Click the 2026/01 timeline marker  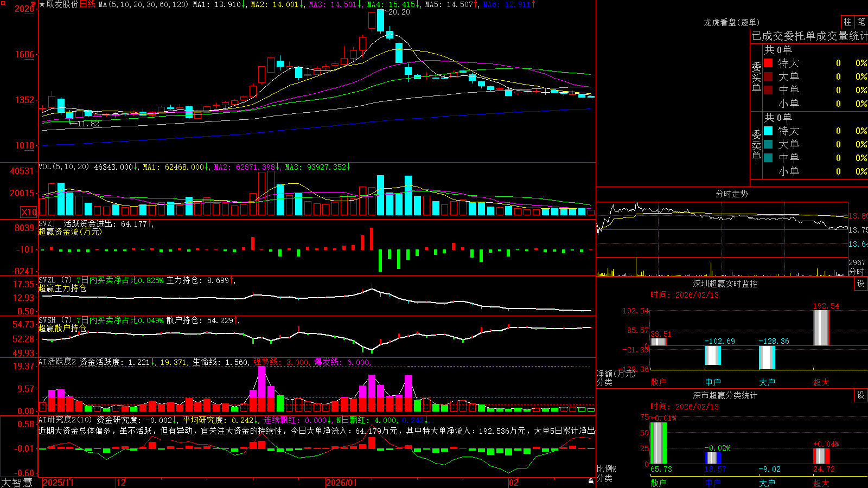pos(341,483)
